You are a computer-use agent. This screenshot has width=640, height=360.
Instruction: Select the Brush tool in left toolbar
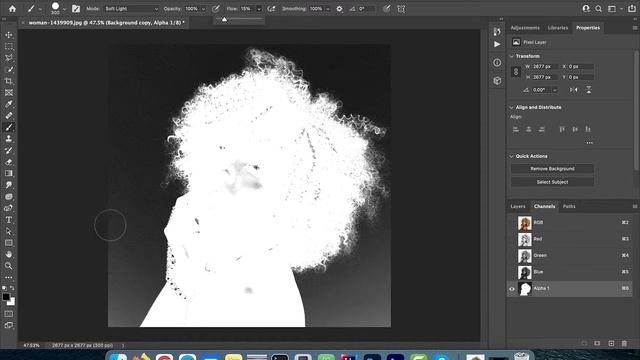click(9, 127)
